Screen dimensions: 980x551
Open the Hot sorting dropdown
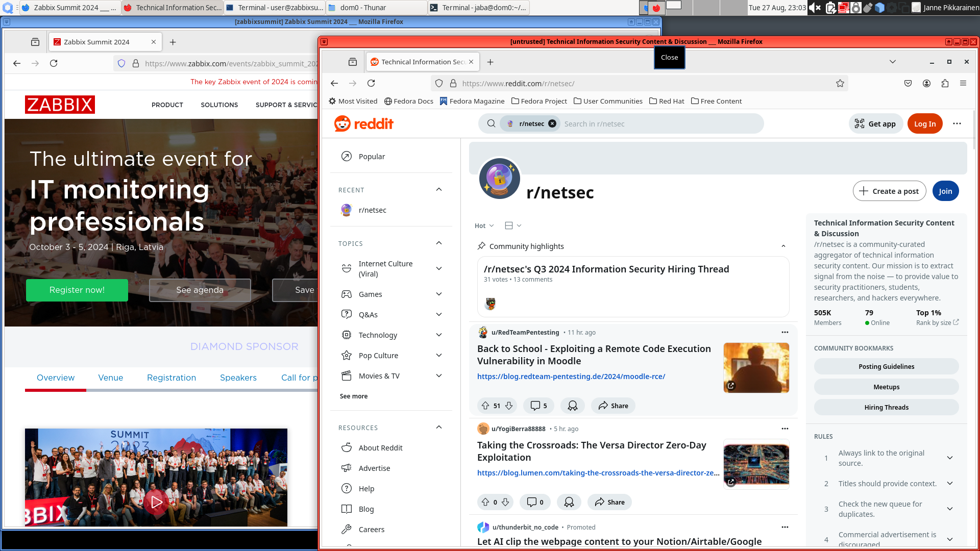coord(483,225)
